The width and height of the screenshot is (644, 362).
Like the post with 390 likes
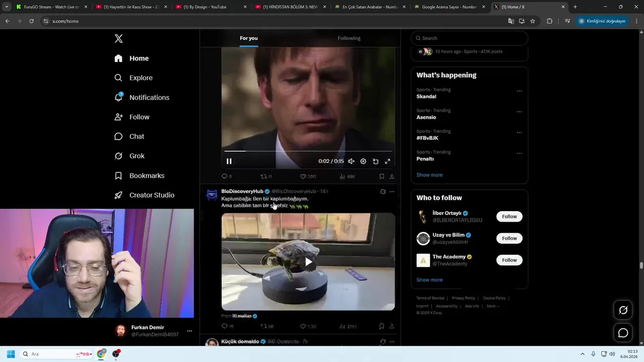(308, 176)
